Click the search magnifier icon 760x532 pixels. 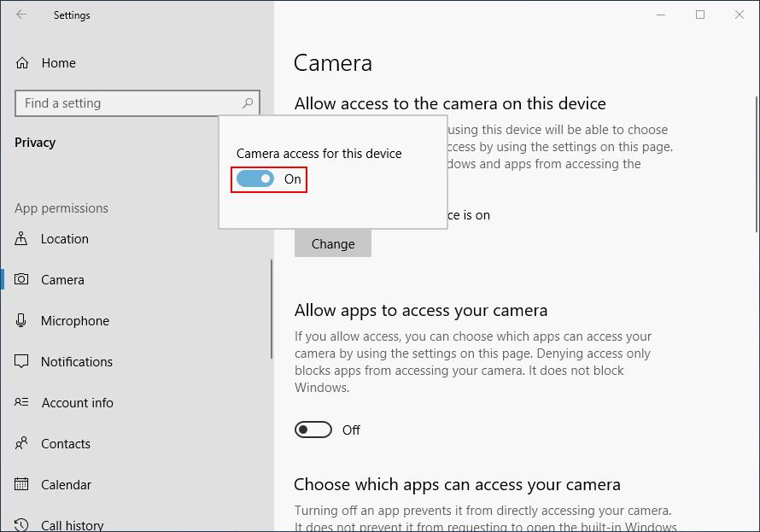[x=248, y=103]
